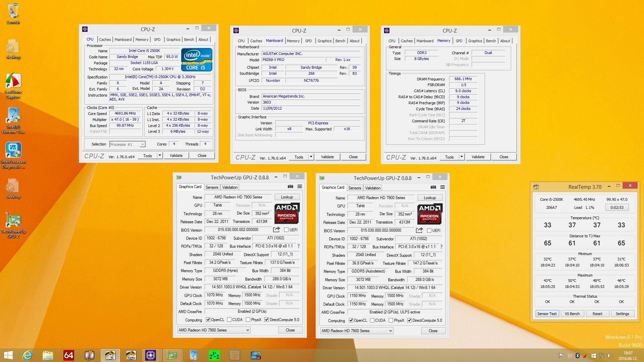Toggle CUDA checkbox in left GPU-Z window

229,320
